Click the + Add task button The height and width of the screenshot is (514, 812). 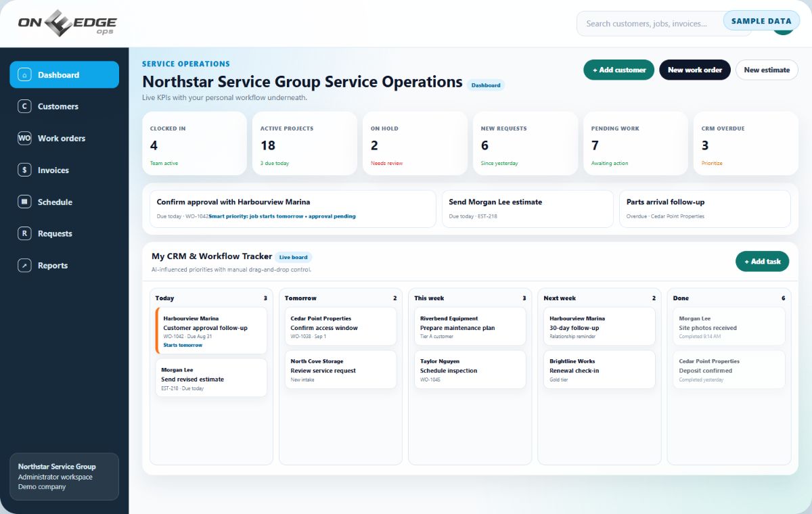click(762, 261)
